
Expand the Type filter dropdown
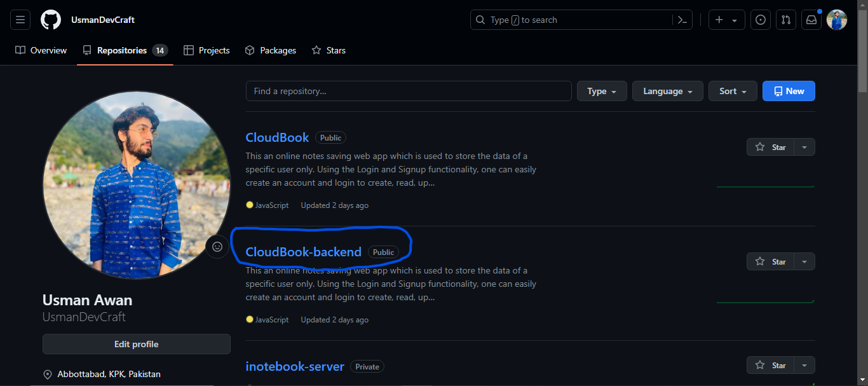point(602,91)
